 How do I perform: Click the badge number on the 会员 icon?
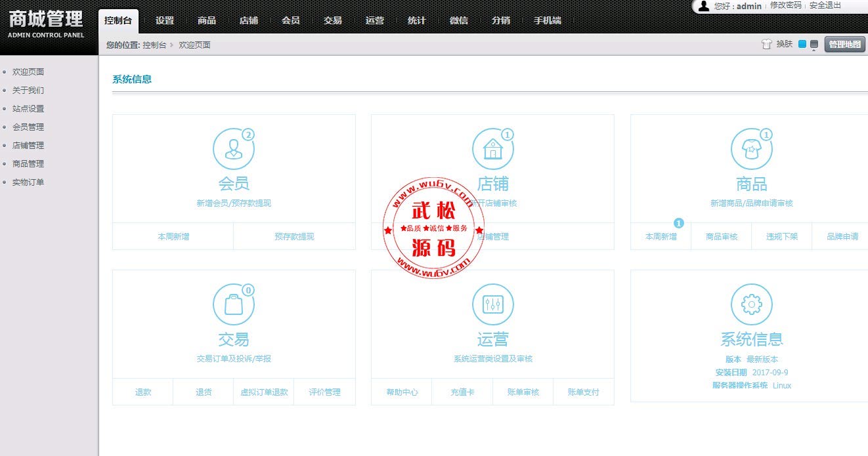click(x=248, y=135)
